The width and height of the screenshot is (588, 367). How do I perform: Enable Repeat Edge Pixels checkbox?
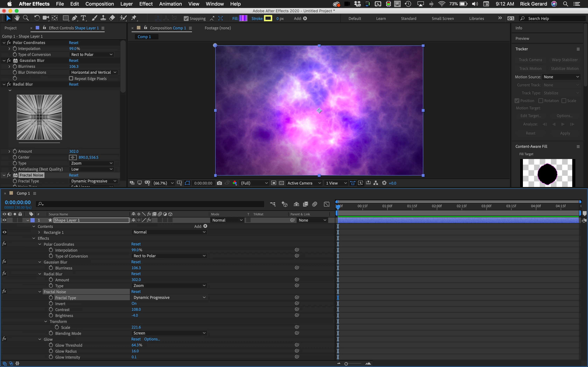coord(71,78)
